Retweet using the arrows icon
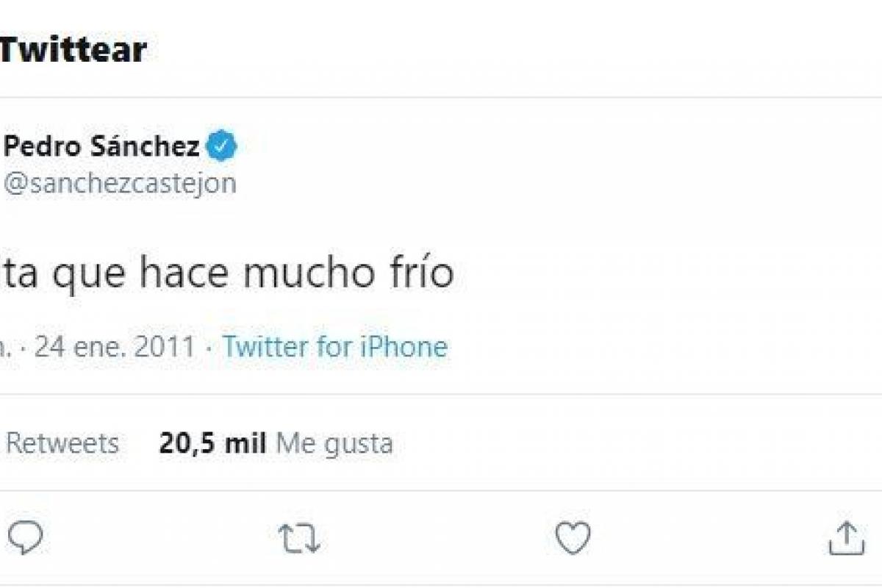The image size is (882, 588). [299, 539]
